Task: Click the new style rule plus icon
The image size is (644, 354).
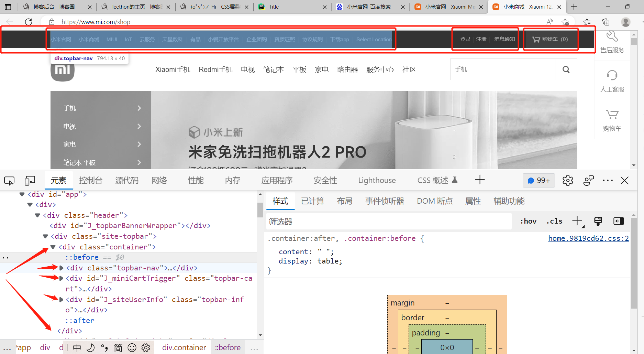Action: (578, 221)
